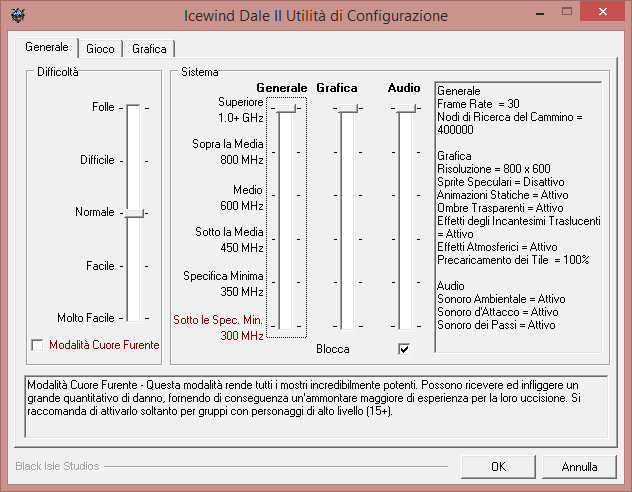Click the Frame Rate = 30 line

click(478, 104)
